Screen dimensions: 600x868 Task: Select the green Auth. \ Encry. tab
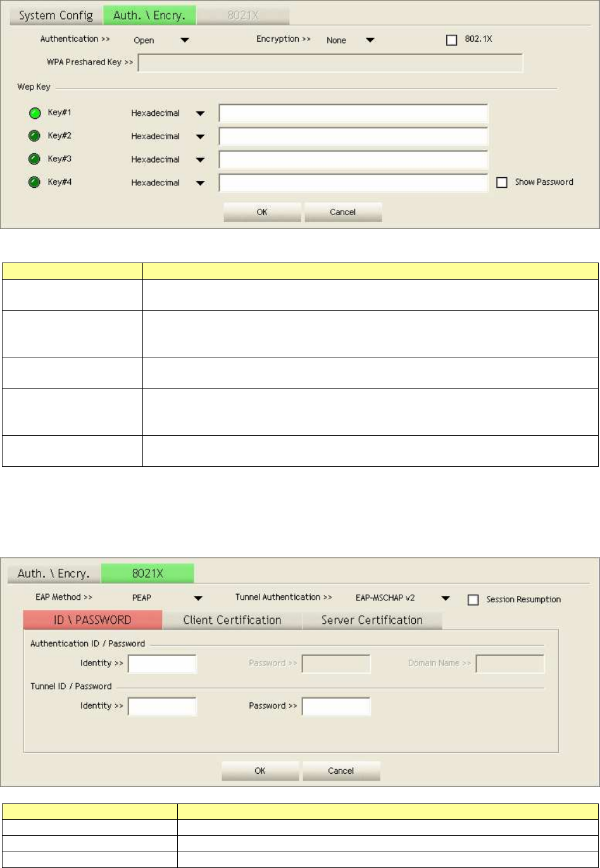[x=149, y=15]
